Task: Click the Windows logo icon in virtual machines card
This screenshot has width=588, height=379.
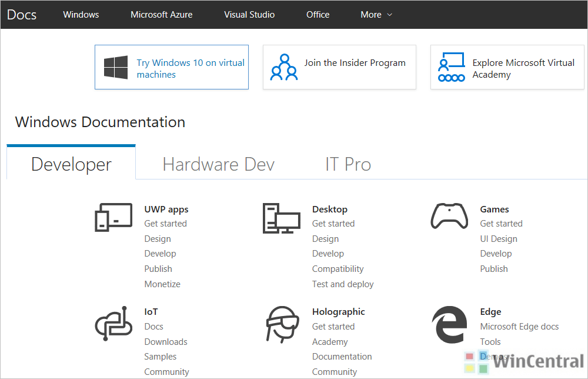Action: 115,67
